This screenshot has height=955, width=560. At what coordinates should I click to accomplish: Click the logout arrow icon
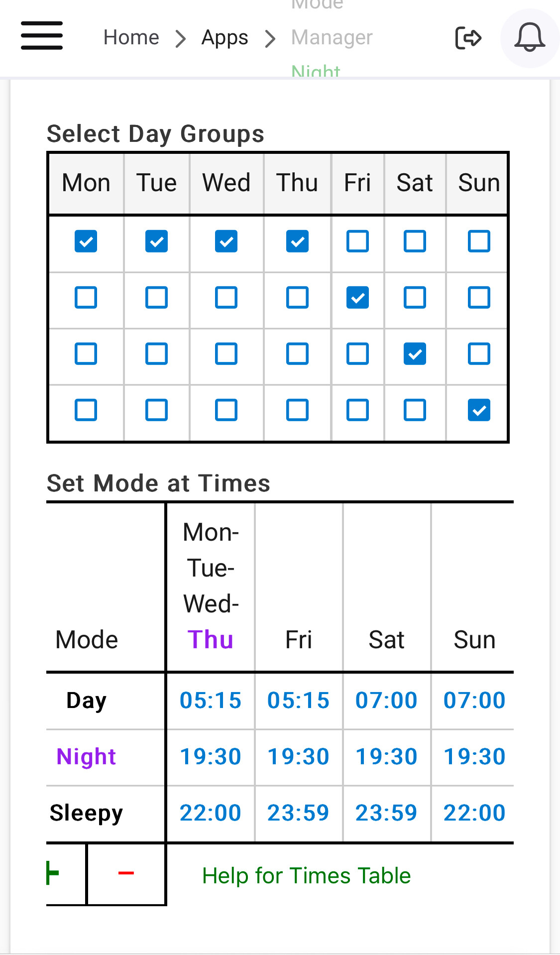[x=468, y=38]
